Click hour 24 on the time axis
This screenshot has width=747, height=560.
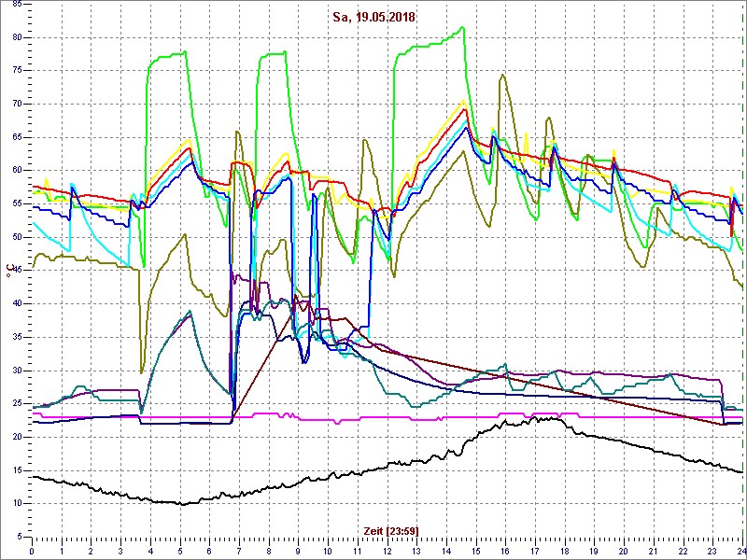tap(740, 551)
